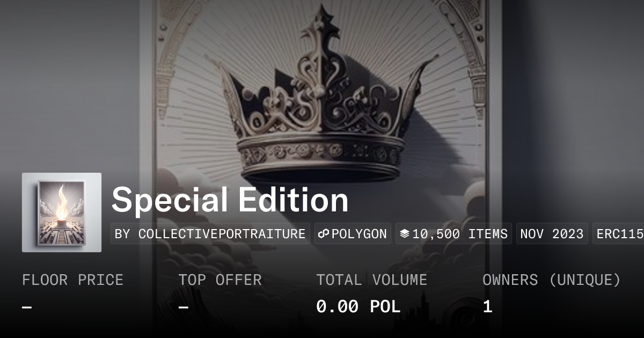
Task: Click the dash value under Floor Price
Action: click(x=27, y=307)
